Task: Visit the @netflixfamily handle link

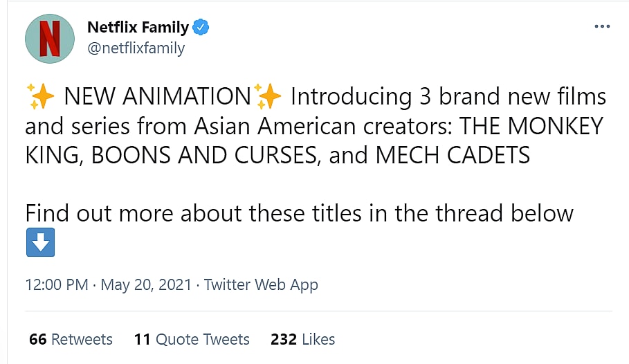Action: (x=136, y=49)
